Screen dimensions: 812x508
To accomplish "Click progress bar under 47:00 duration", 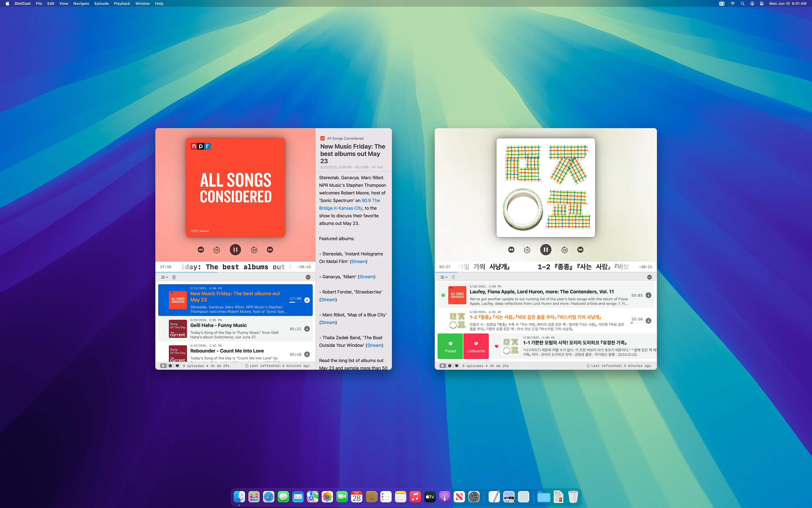I will [x=295, y=302].
